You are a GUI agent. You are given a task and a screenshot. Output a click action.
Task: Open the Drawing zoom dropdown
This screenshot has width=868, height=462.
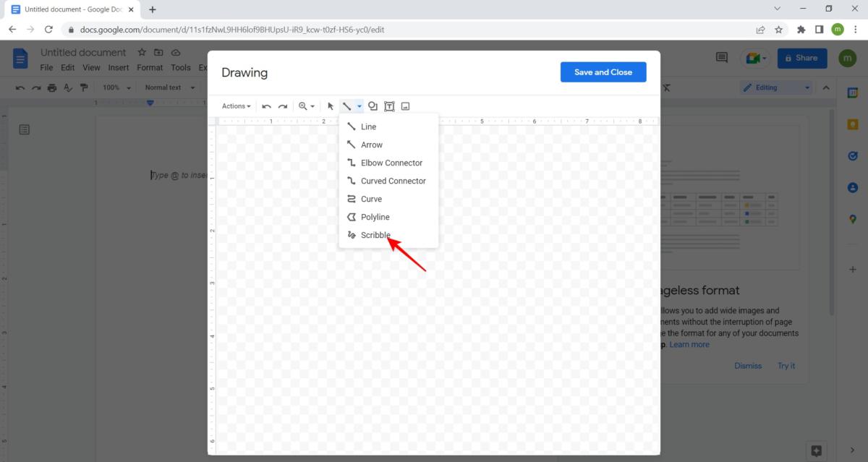307,106
